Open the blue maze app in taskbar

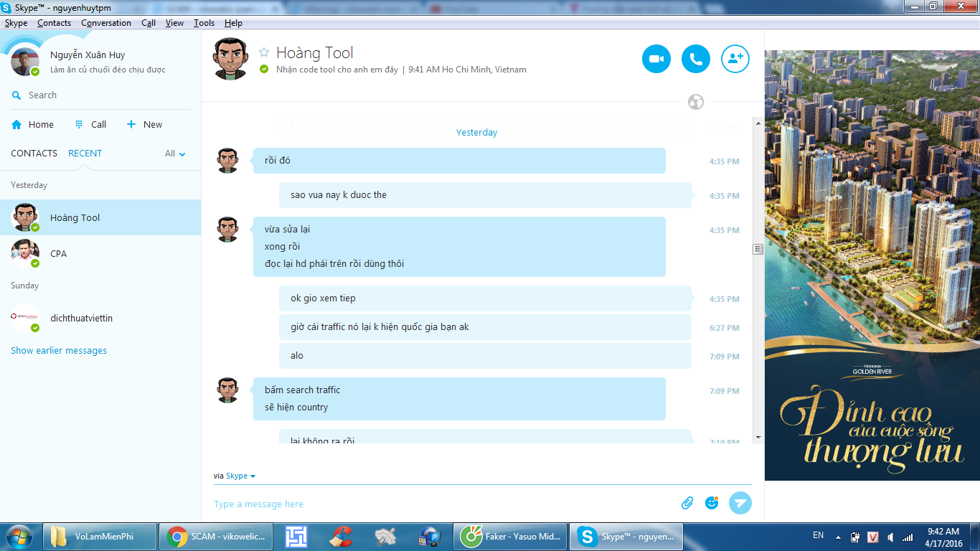click(296, 537)
